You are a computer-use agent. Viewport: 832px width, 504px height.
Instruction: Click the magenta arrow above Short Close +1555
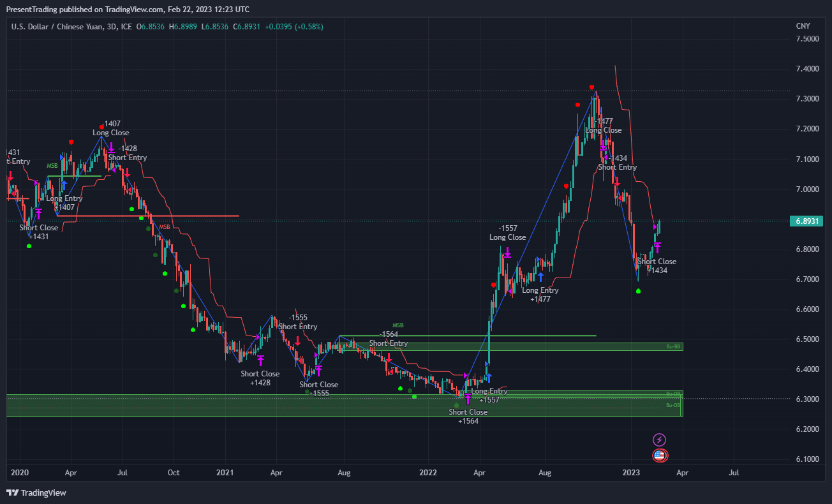tap(319, 371)
